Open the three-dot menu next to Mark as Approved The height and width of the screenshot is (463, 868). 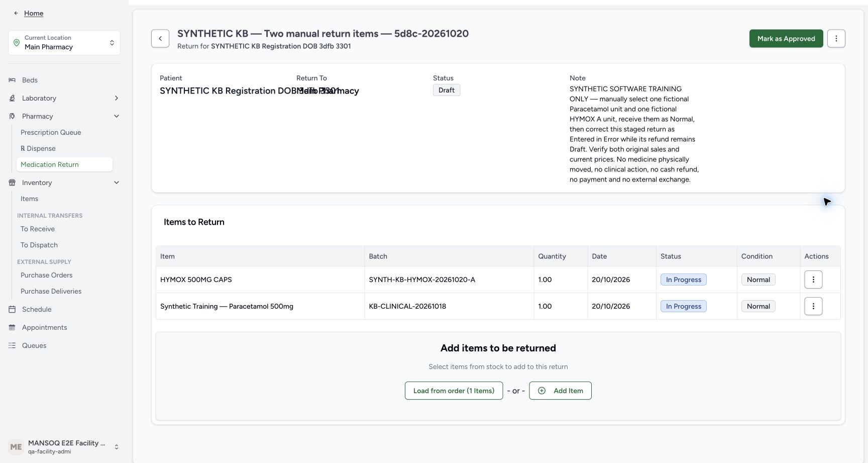(836, 39)
